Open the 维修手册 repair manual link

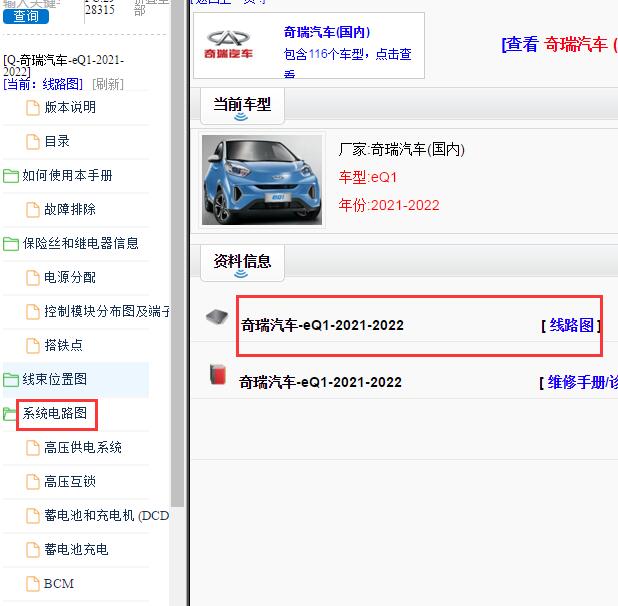[x=583, y=382]
